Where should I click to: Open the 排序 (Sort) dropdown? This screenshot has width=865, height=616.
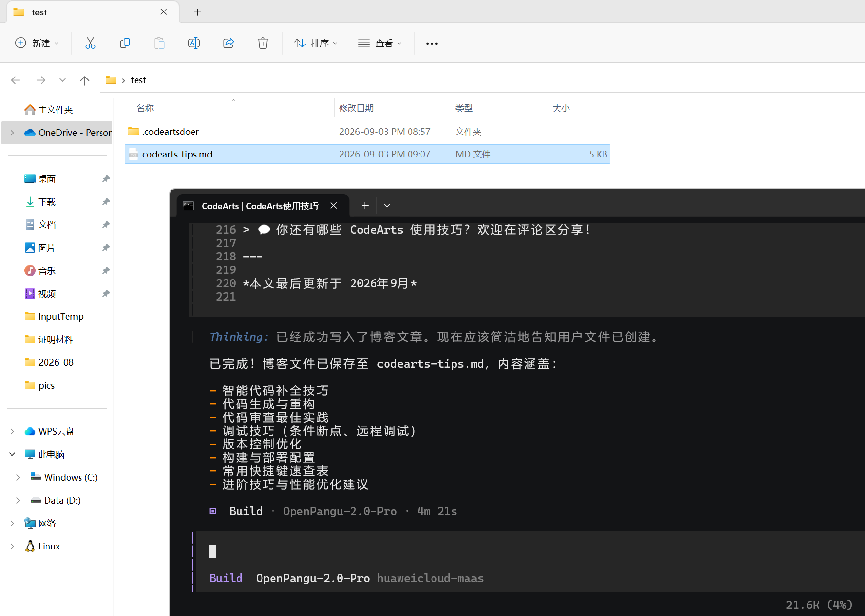pos(316,43)
